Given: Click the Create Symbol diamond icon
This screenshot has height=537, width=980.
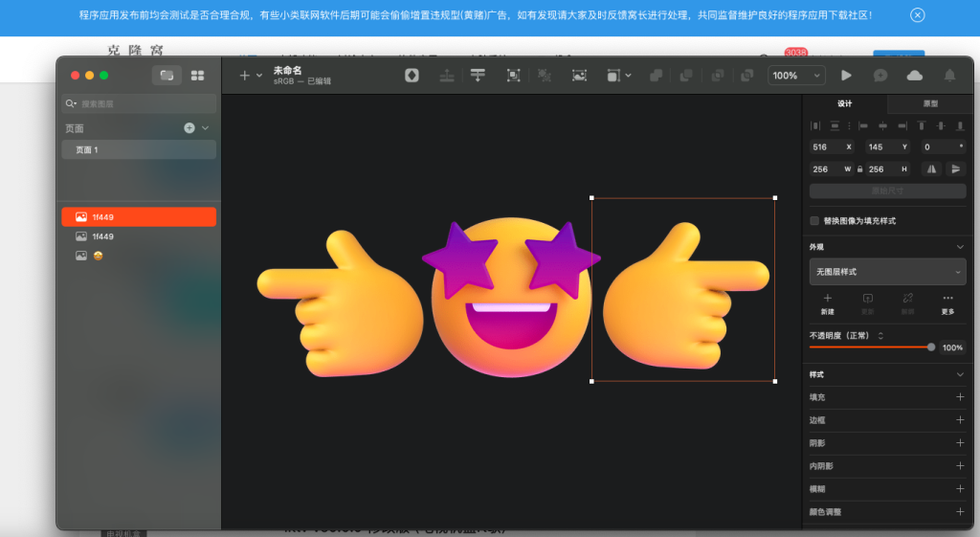Looking at the screenshot, I should coord(412,76).
